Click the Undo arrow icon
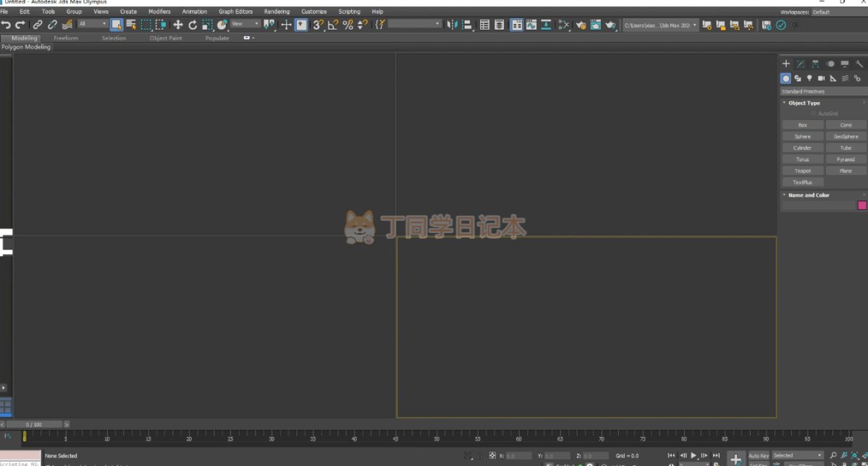Viewport: 868px width, 466px height. click(7, 25)
